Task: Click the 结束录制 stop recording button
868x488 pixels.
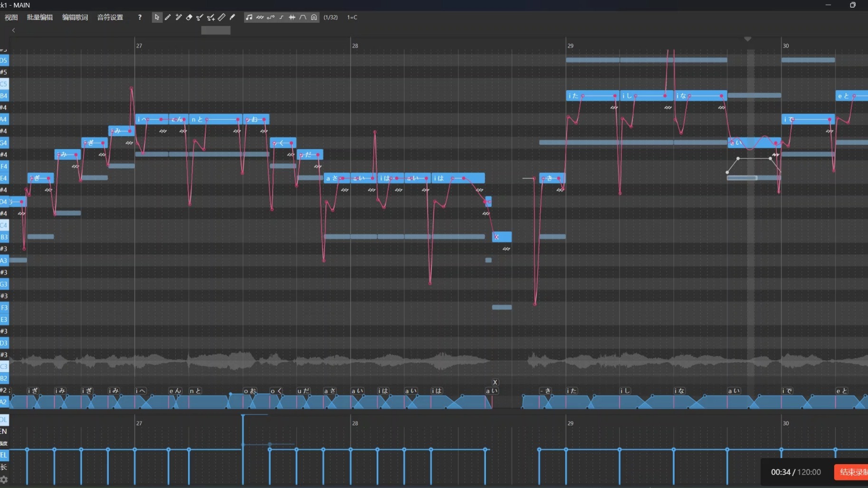Action: click(x=851, y=472)
